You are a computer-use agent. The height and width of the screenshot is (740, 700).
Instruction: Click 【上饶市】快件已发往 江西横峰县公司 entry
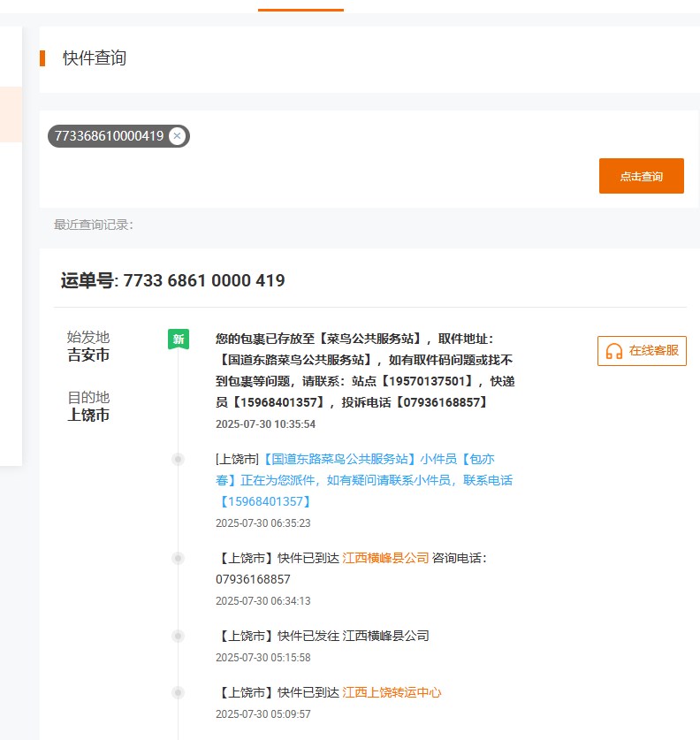[323, 636]
